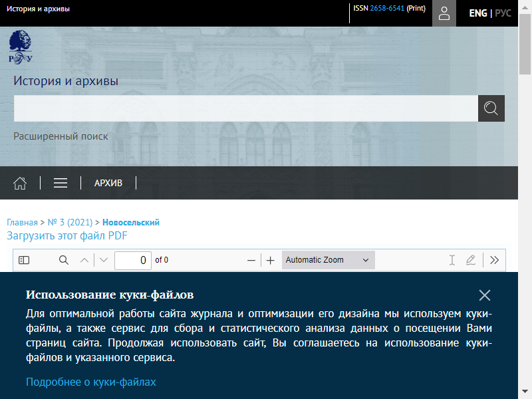The height and width of the screenshot is (399, 532).
Task: Open Новосельский breadcrumb link
Action: (x=130, y=223)
